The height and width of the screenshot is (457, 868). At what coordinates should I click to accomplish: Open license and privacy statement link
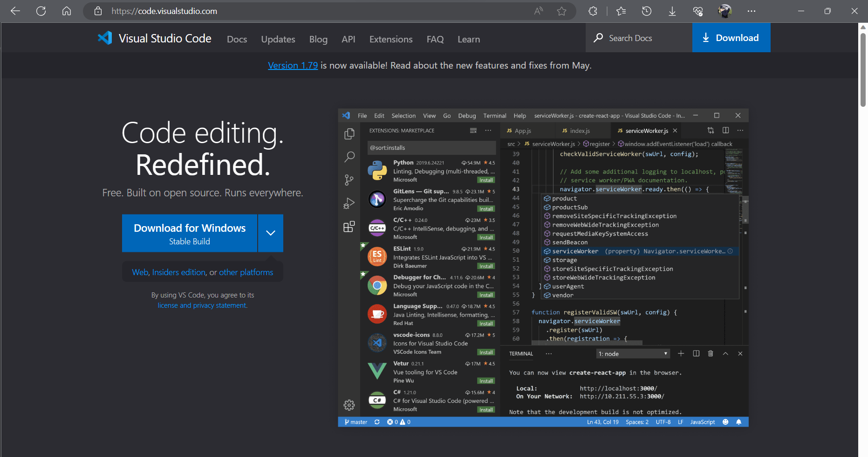point(202,305)
